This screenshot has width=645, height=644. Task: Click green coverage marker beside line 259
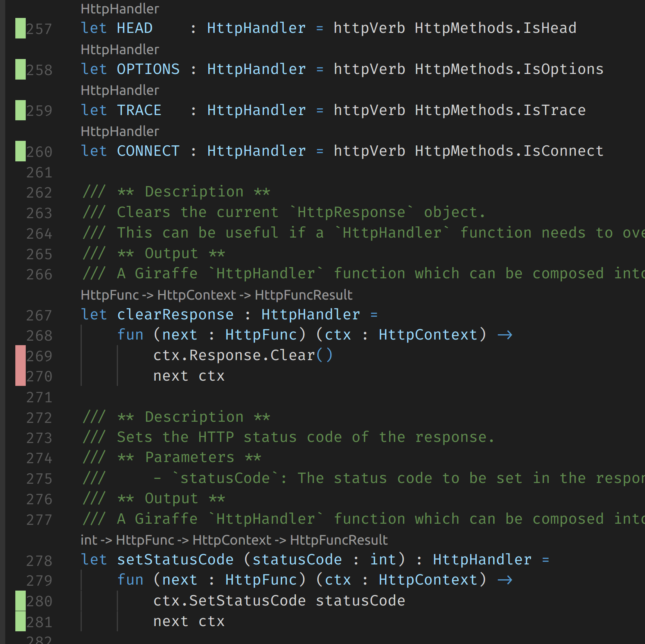21,110
